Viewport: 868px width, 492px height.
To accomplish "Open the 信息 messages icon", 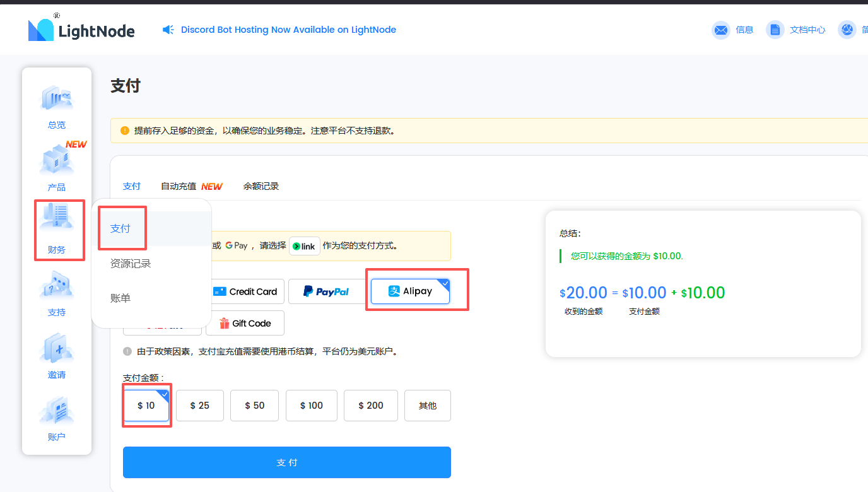I will [x=720, y=29].
